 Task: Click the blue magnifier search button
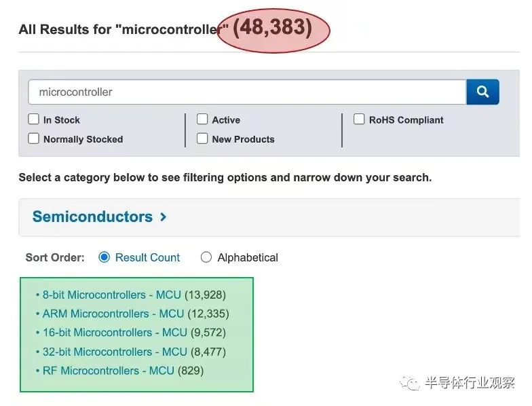click(x=482, y=92)
